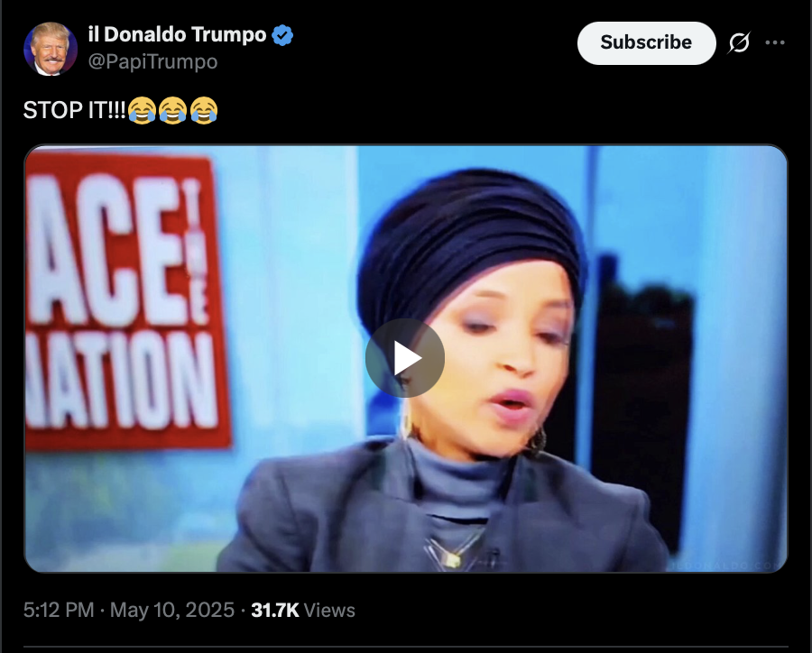Click the red Face the Nation sign in video
The image size is (812, 653).
pyautogui.click(x=126, y=300)
